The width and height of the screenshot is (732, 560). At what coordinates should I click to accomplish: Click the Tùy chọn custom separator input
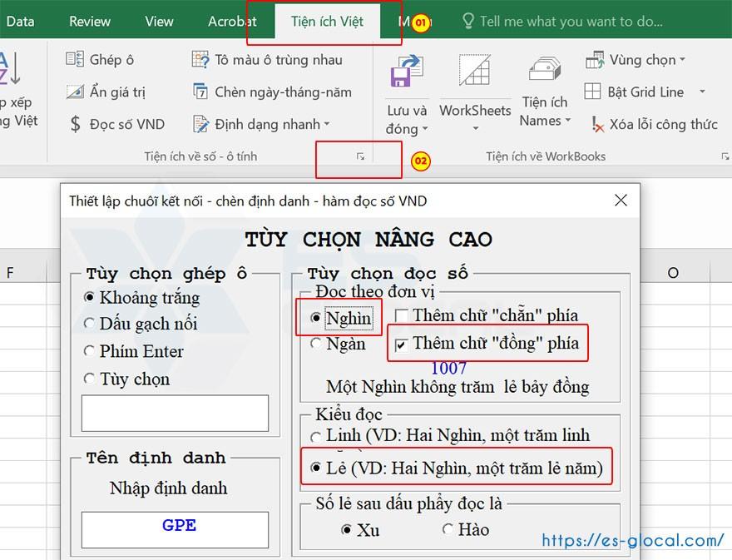[175, 414]
